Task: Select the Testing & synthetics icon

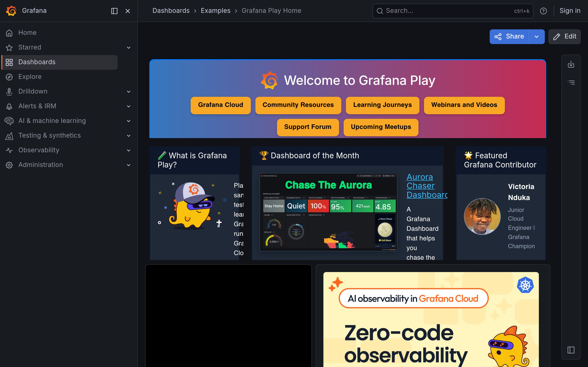Action: (9, 135)
